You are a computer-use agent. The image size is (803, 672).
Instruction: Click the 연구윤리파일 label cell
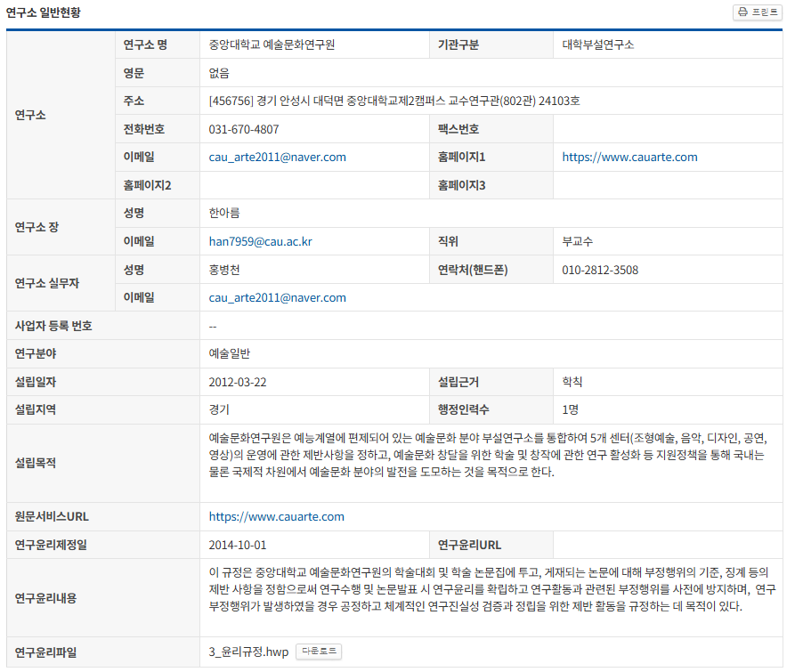[x=103, y=652]
